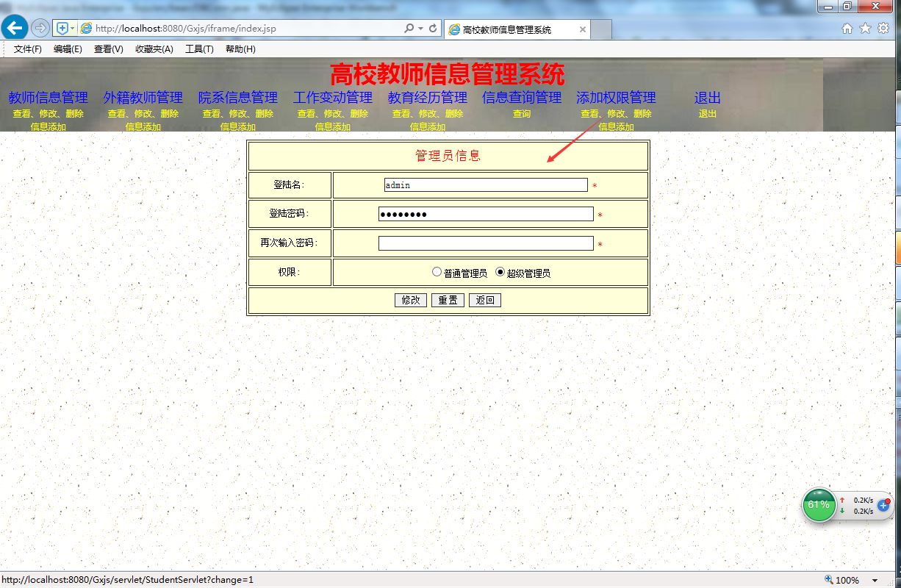The height and width of the screenshot is (588, 901).
Task: Open the 教育经历管理 heading link
Action: [427, 98]
